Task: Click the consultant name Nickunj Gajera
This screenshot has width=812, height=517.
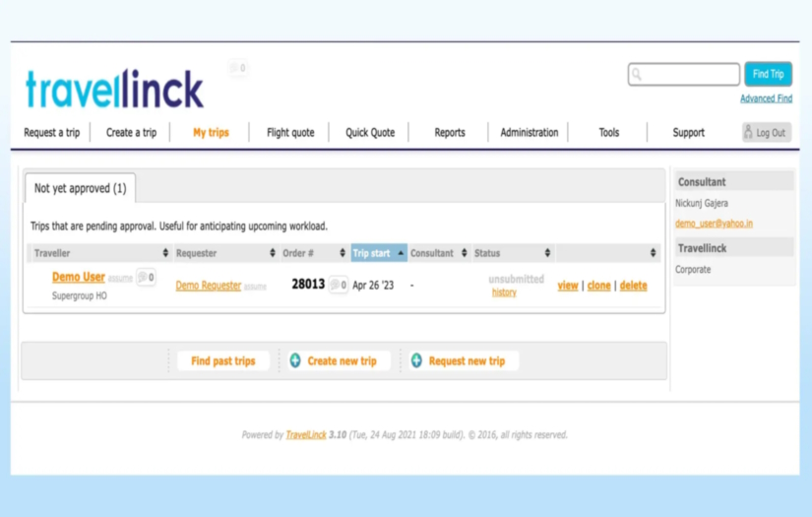Action: click(701, 203)
